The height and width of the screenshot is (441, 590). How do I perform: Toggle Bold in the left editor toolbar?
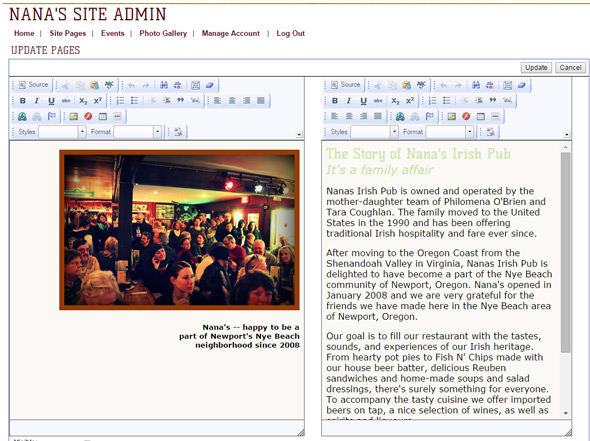click(x=23, y=101)
